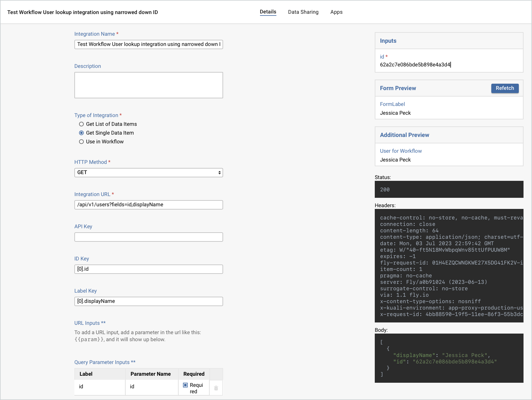Edit the Integration URL field

click(x=148, y=205)
